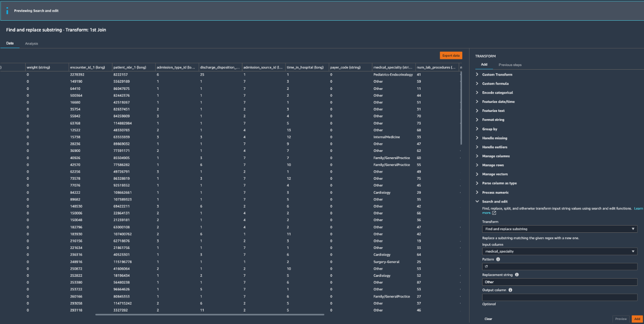Open the Input column dropdown medical_specialty
Image resolution: width=644 pixels, height=324 pixels.
point(559,252)
